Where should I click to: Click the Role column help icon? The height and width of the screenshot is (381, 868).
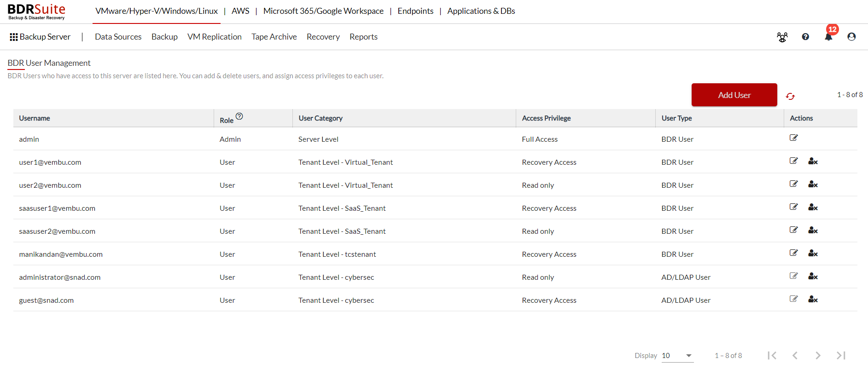(x=239, y=116)
